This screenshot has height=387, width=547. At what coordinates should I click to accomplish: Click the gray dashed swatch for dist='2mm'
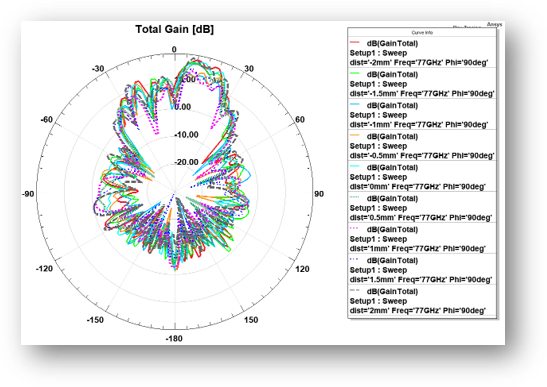click(x=354, y=290)
